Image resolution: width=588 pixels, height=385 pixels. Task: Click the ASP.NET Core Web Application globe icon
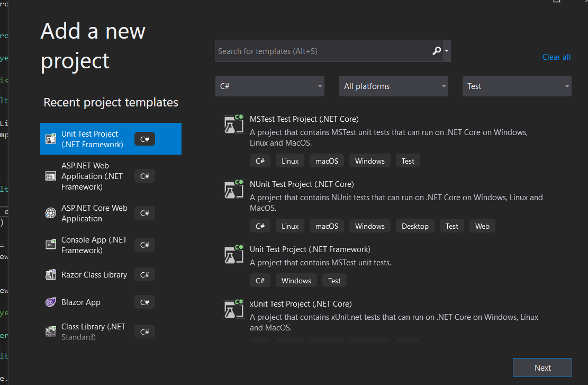tap(51, 213)
